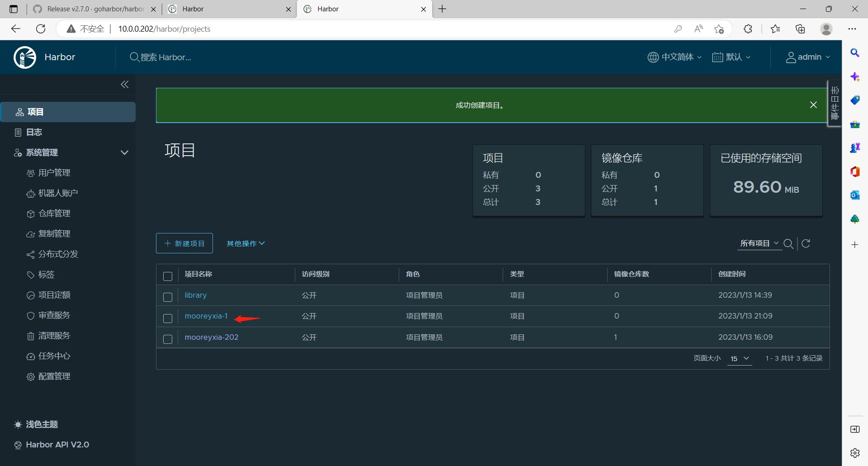868x466 pixels.
Task: Open the library project link
Action: (196, 295)
